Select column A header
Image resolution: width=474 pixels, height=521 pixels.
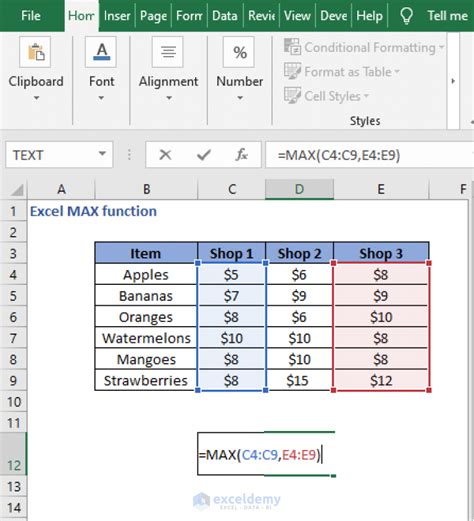(61, 190)
